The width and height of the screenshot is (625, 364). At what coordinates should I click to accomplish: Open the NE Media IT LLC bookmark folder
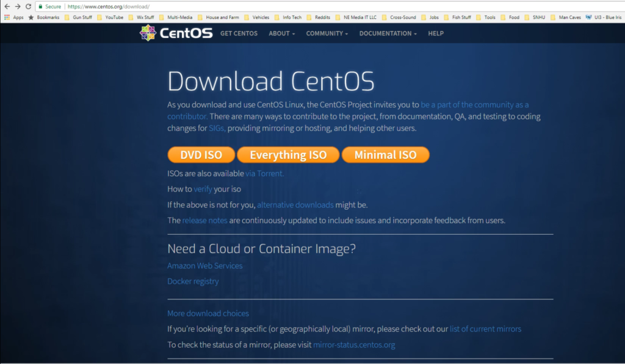(x=356, y=17)
